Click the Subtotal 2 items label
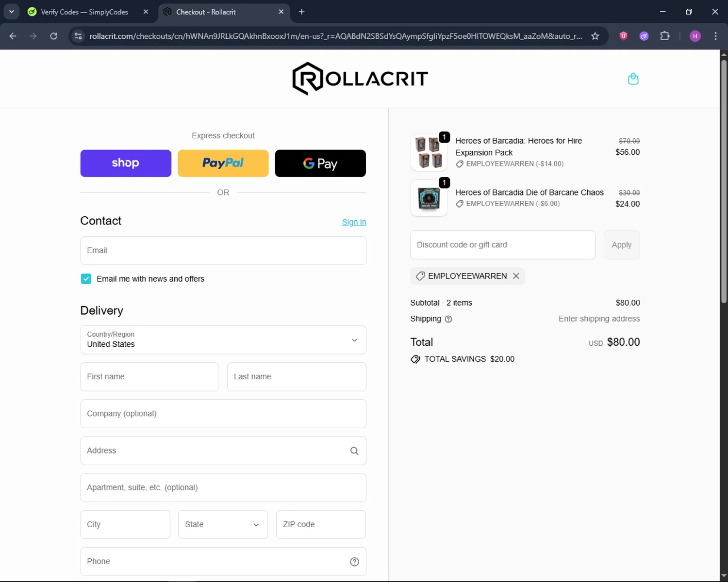Screen dimensions: 728x582 click(441, 303)
